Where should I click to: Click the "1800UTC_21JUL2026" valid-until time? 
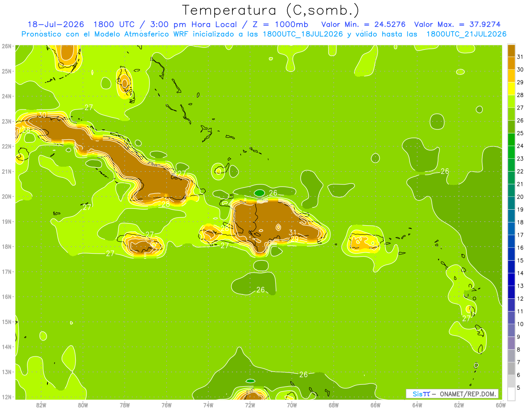pyautogui.click(x=466, y=34)
